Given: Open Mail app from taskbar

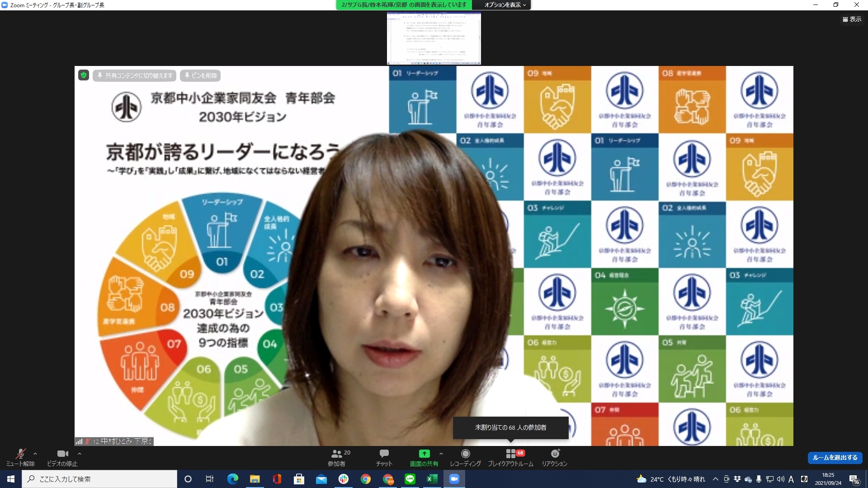Looking at the screenshot, I should (x=321, y=479).
